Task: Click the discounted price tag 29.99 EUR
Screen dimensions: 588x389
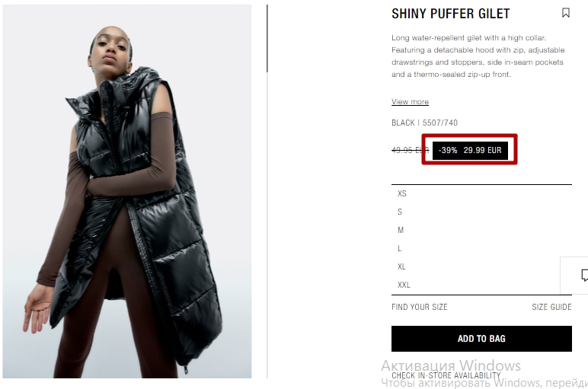Action: tap(470, 150)
